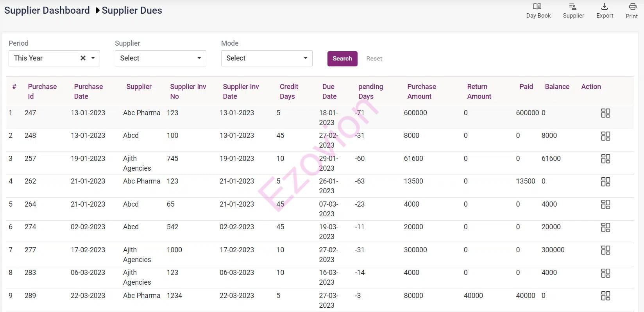Click action icon for purchase 264
The height and width of the screenshot is (312, 644).
click(x=605, y=205)
